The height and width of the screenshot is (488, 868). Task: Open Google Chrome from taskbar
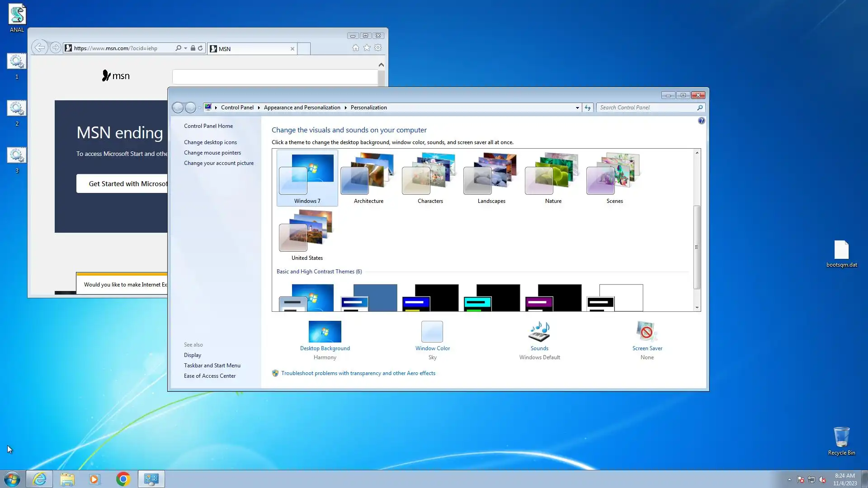click(x=123, y=479)
